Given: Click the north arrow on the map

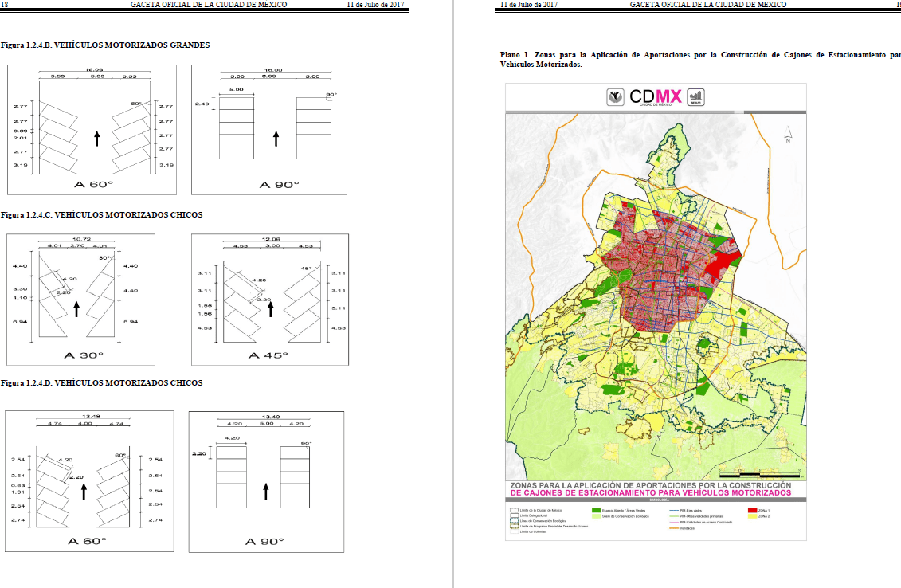Looking at the screenshot, I should pyautogui.click(x=789, y=135).
